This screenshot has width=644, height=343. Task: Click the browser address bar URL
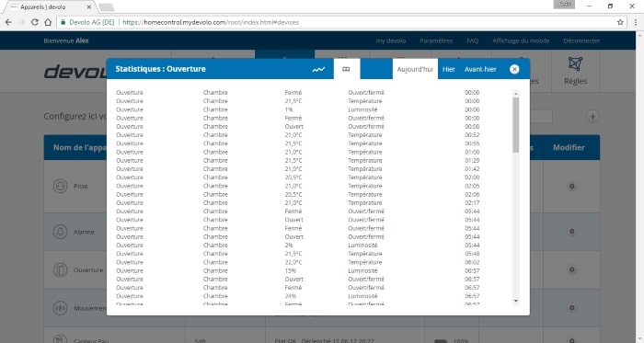211,22
